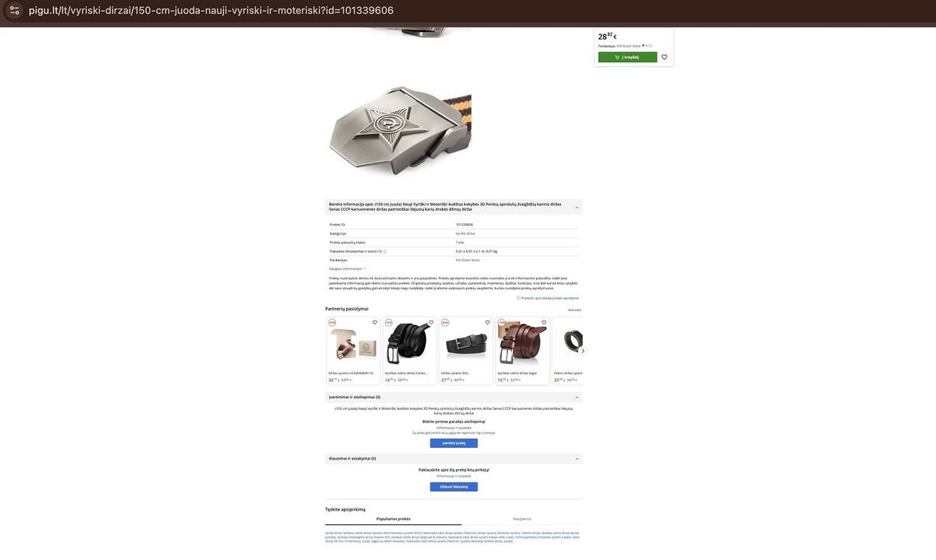The width and height of the screenshot is (936, 560).
Task: Collapse Klausimai ir atsakymai section
Action: [x=577, y=459]
